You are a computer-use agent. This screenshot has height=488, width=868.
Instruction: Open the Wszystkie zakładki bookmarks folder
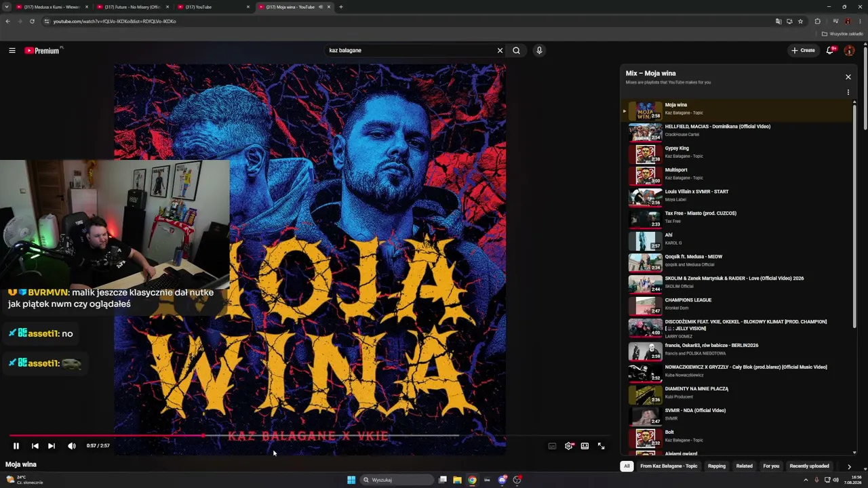[843, 34]
